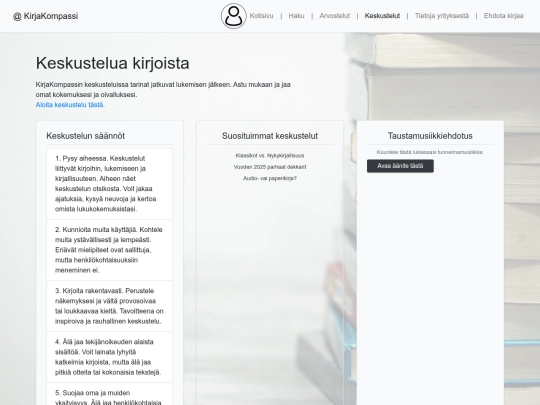
Task: Open Tietoja yrityksestä page
Action: (x=442, y=16)
